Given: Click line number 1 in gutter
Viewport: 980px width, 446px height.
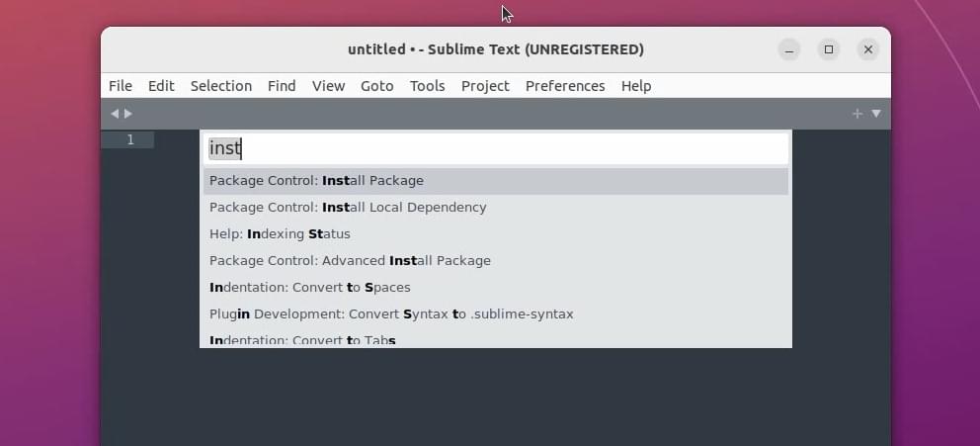Looking at the screenshot, I should coord(130,140).
